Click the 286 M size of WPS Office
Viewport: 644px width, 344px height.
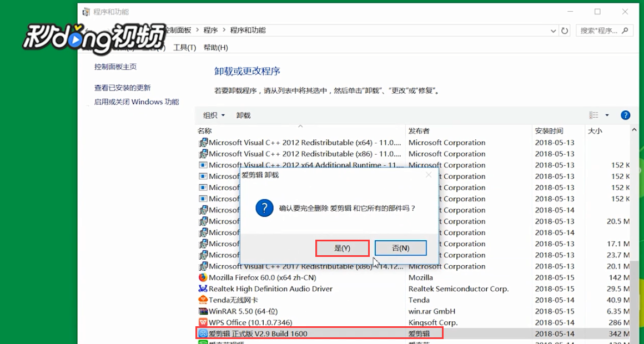point(619,323)
